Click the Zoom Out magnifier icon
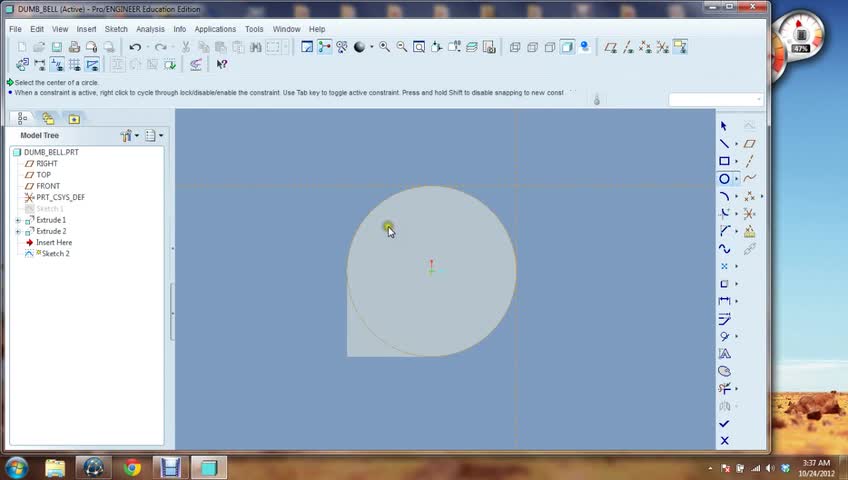 (401, 48)
